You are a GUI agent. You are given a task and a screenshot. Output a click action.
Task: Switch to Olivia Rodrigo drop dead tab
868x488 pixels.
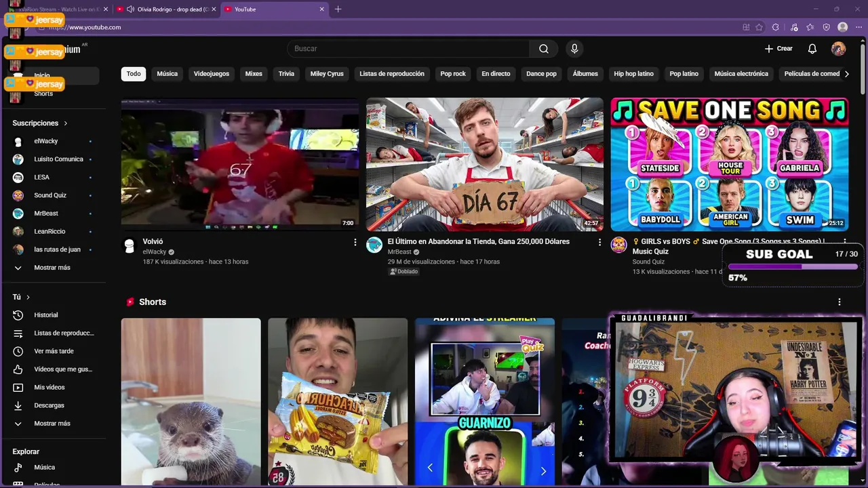point(167,9)
